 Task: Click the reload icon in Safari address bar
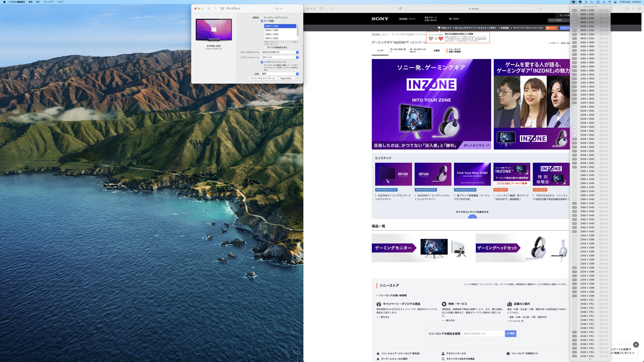coord(541,9)
